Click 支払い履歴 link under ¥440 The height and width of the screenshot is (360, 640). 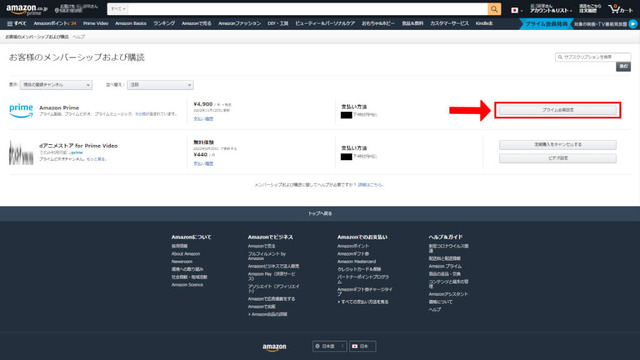(203, 164)
